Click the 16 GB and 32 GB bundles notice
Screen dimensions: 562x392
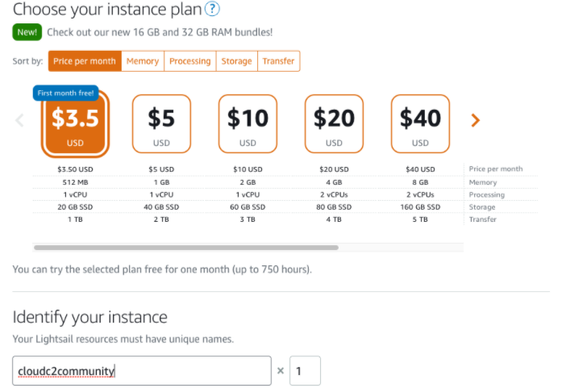pos(160,32)
